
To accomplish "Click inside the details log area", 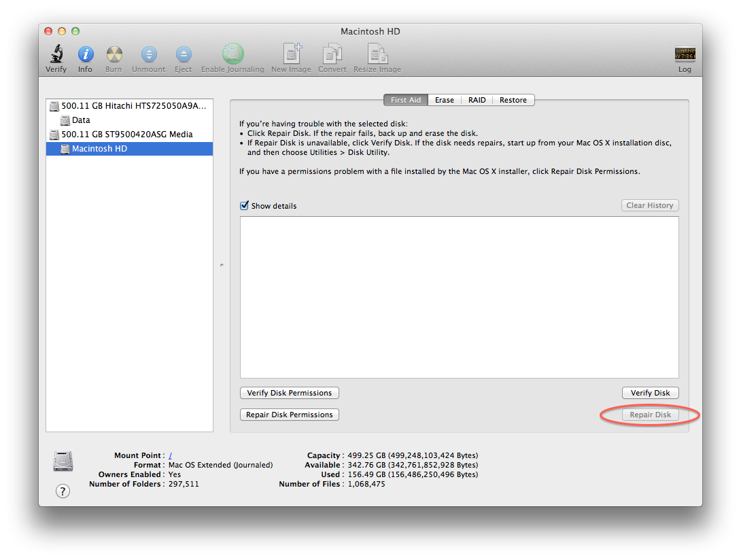I will click(x=460, y=297).
